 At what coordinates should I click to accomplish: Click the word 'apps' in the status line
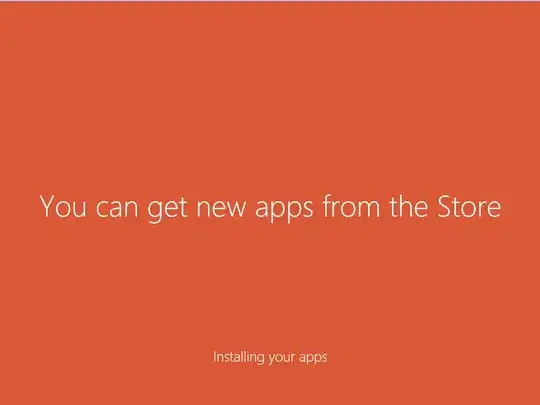tap(313, 359)
